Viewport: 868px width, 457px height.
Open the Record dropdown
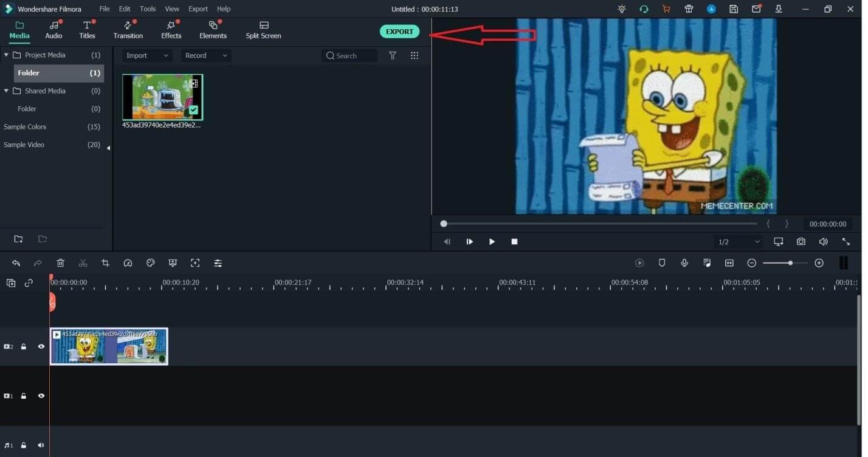206,55
